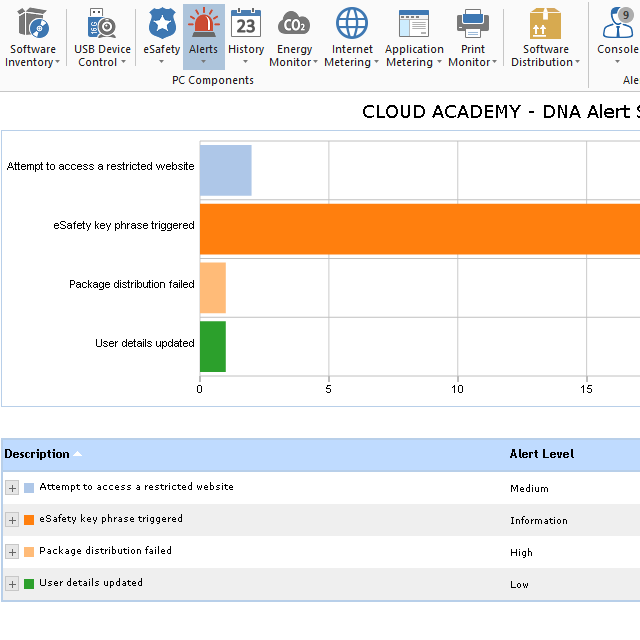640x640 pixels.
Task: Expand Print Monitor dropdown arrow
Action: (495, 62)
